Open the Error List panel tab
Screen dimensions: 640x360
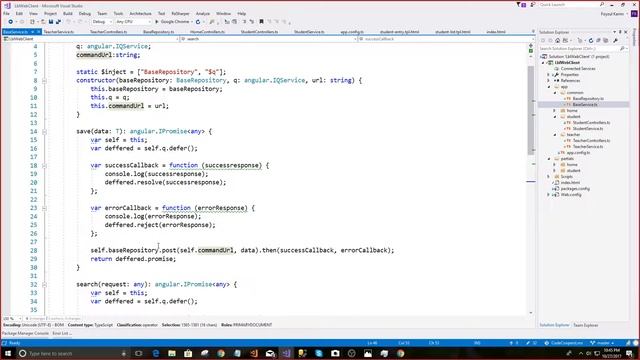tap(62, 333)
